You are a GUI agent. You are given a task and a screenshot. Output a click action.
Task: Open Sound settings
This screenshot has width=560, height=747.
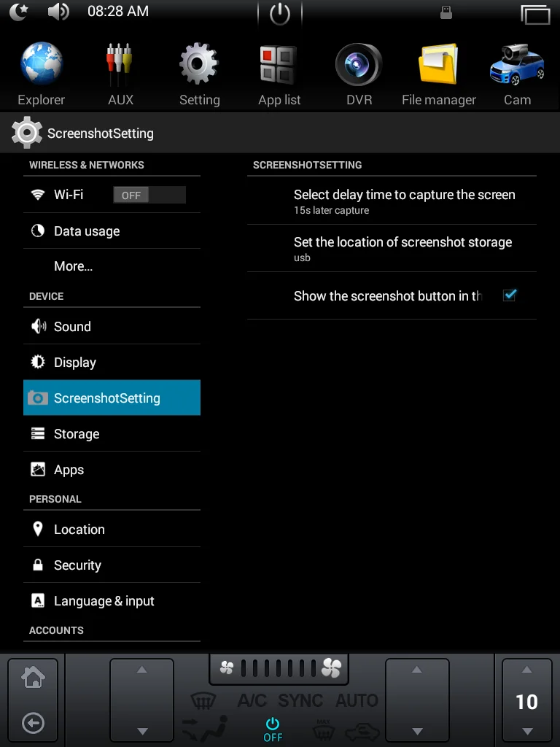112,326
